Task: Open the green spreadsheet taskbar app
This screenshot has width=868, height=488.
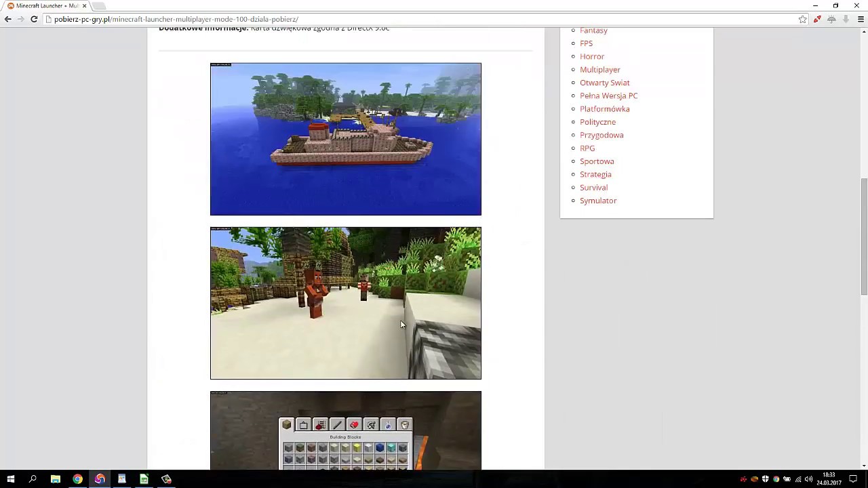Action: coord(144,479)
